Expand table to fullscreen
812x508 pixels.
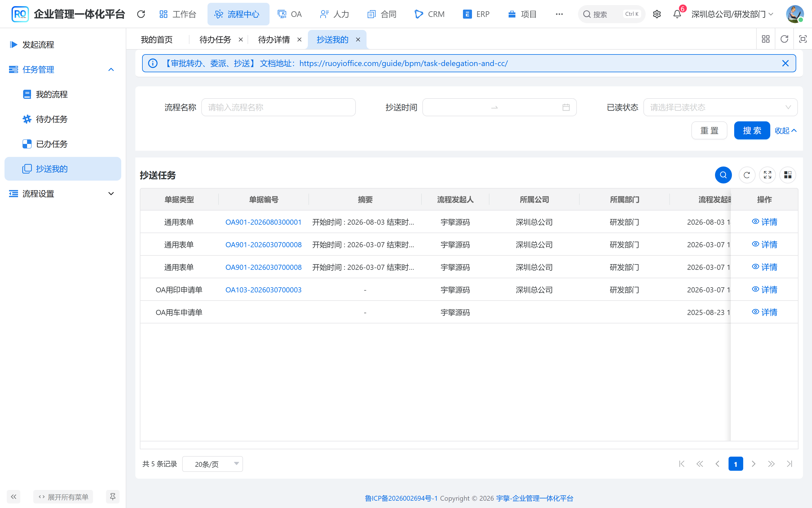coord(767,175)
